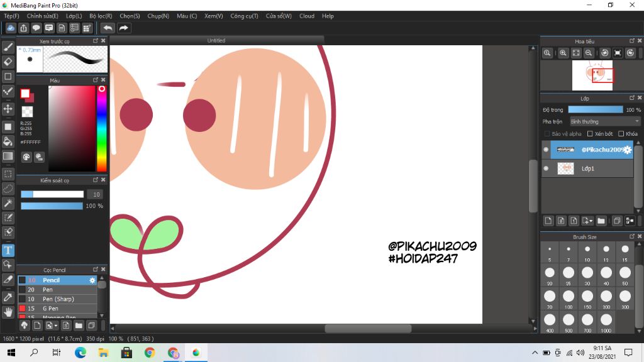Open settings gear of @Pikachu2009 layer
Image resolution: width=644 pixels, height=362 pixels.
click(628, 150)
